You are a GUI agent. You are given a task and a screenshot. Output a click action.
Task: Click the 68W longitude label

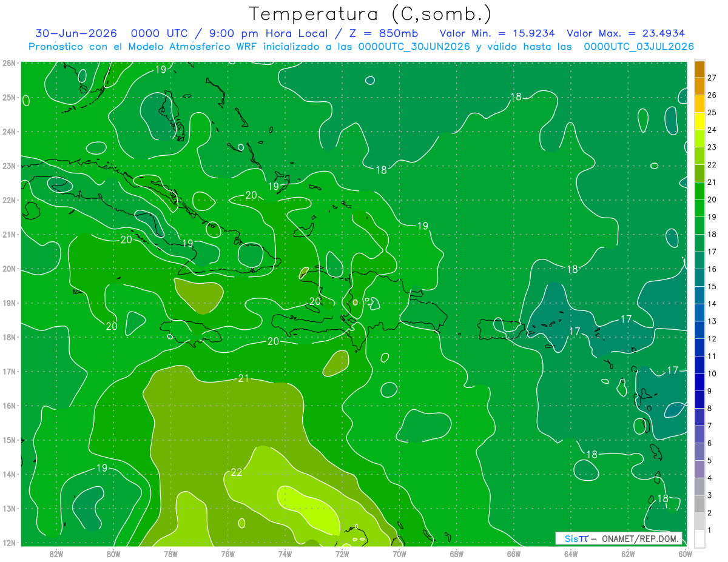(457, 553)
